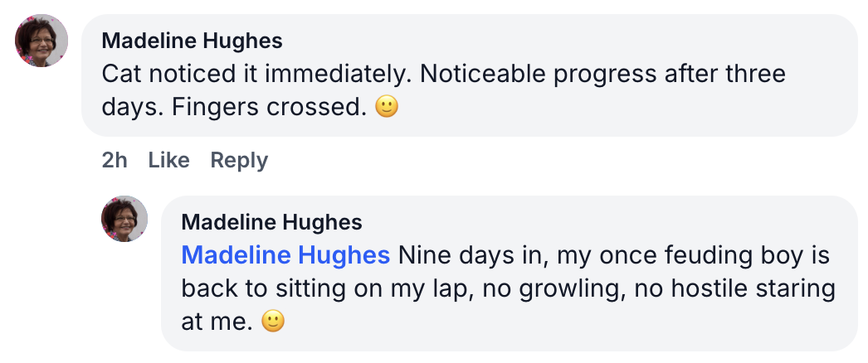Click the blue "Madeline Hughes" mention link
The image size is (868, 363).
pyautogui.click(x=285, y=255)
